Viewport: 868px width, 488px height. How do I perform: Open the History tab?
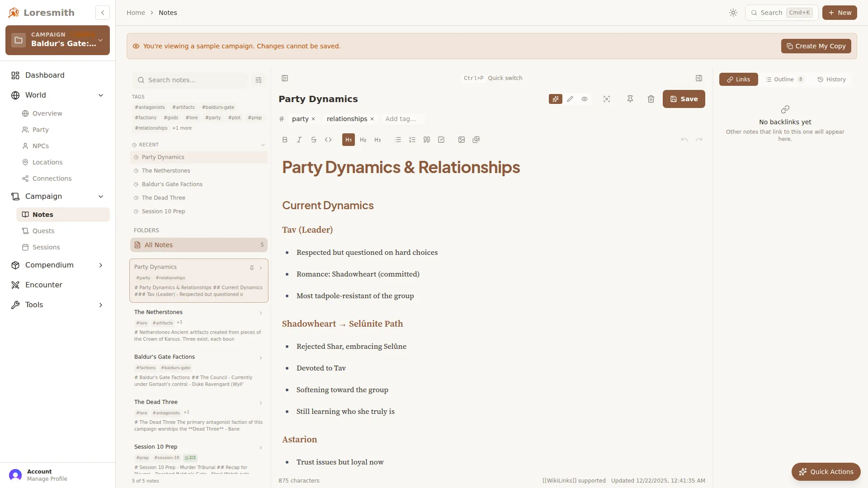click(x=831, y=79)
